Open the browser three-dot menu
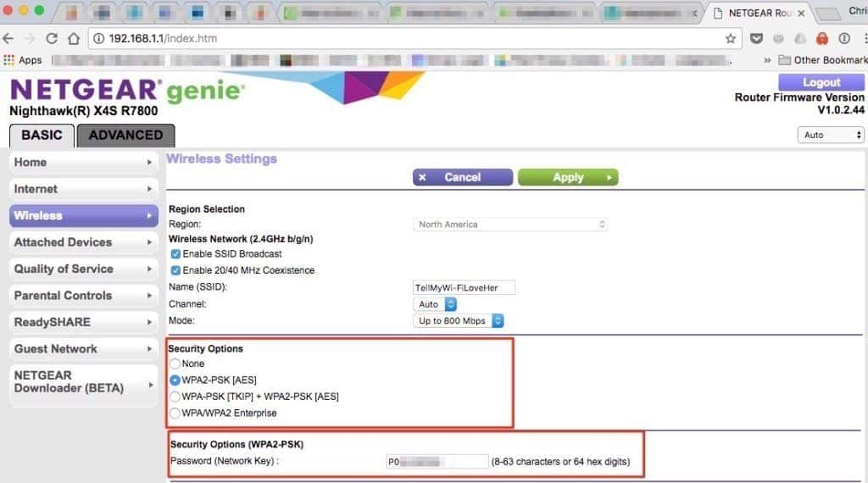868x483 pixels. [x=864, y=38]
